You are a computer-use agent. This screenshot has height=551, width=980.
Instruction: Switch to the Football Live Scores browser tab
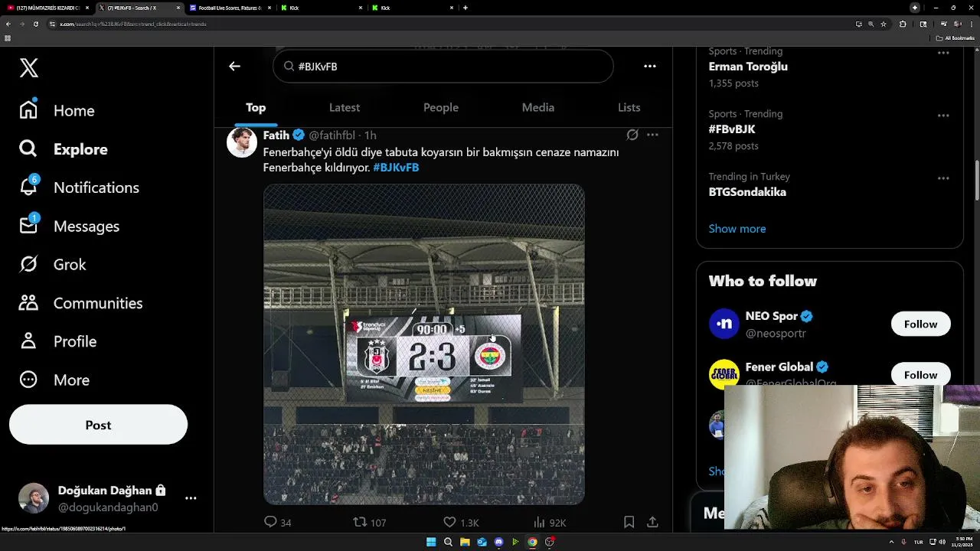pos(228,8)
